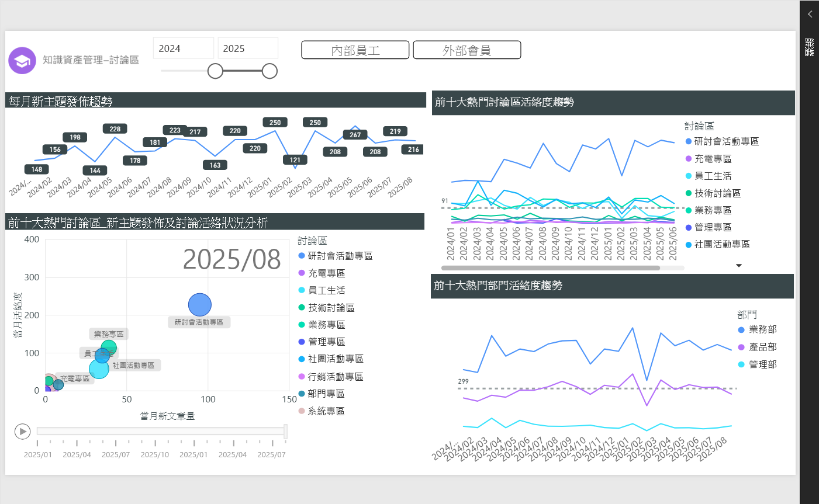Click the 91 reference line label
The height and width of the screenshot is (504, 819).
click(x=445, y=201)
